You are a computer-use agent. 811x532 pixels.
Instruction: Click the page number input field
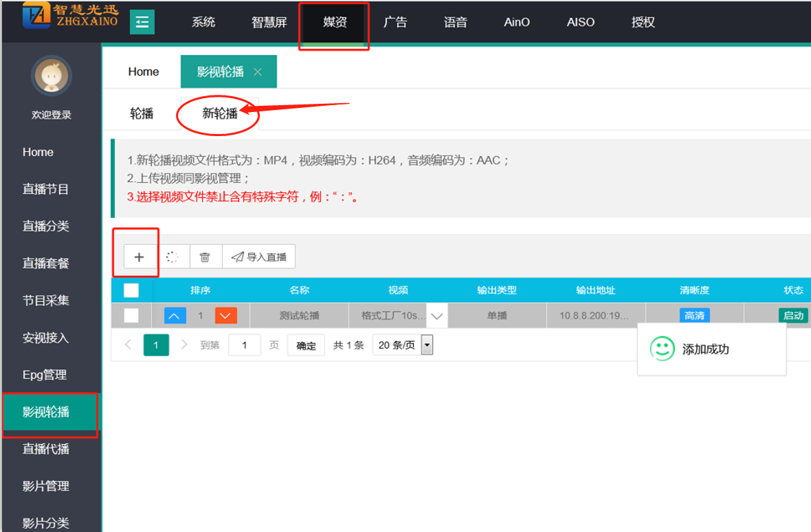(x=244, y=345)
